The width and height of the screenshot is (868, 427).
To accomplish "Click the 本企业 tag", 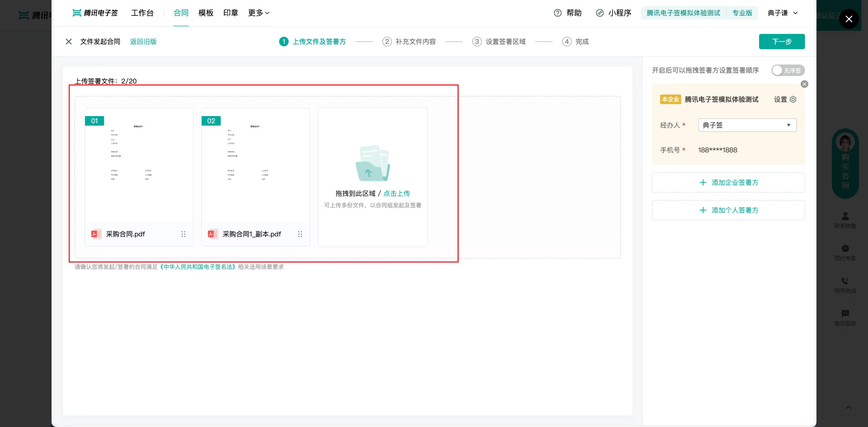I will (x=670, y=99).
